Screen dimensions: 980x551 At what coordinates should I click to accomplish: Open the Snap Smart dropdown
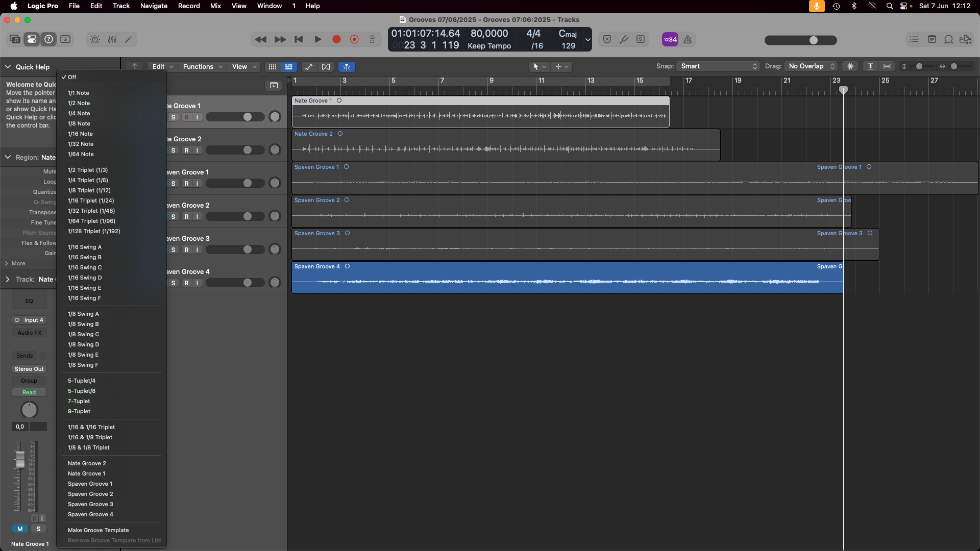pyautogui.click(x=718, y=66)
